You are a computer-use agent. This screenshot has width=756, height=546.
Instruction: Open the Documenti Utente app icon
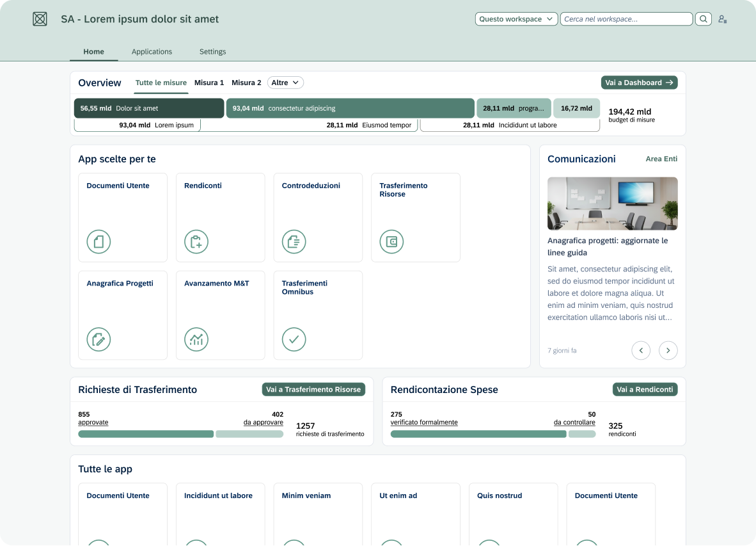pyautogui.click(x=98, y=241)
